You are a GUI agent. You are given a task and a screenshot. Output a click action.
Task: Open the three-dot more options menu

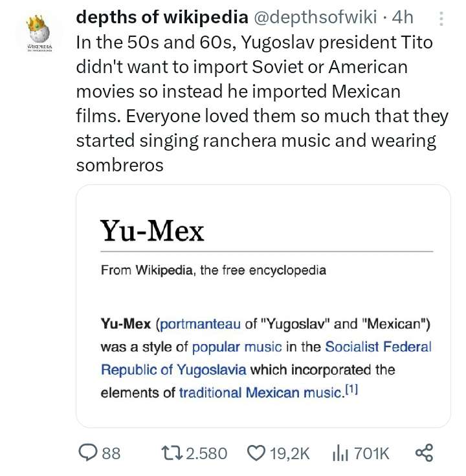pyautogui.click(x=441, y=19)
